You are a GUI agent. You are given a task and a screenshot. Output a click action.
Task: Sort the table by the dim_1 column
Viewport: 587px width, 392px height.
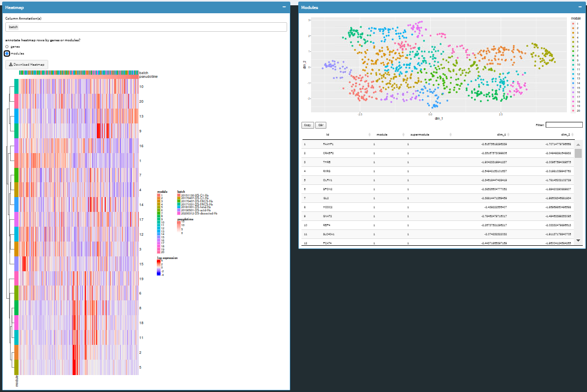(x=482, y=135)
